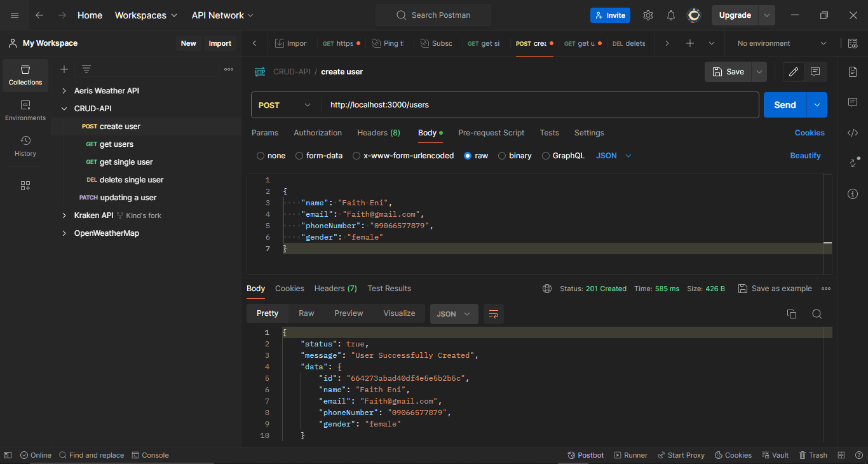Switch to the Headers (8) request tab

tap(379, 133)
